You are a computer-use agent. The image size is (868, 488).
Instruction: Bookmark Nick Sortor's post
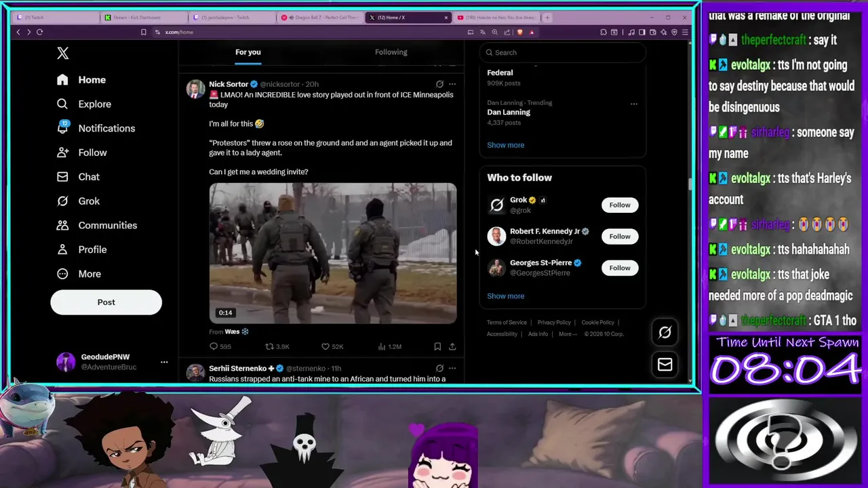437,346
